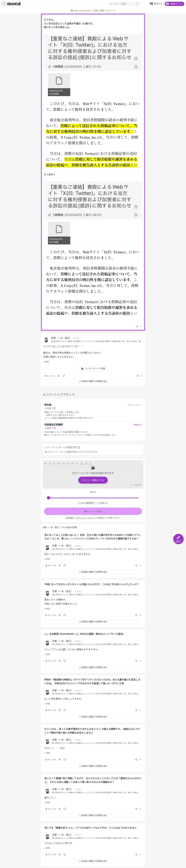Open the 主水配信 2025/04/05 question
The image size is (186, 868).
(x=84, y=634)
